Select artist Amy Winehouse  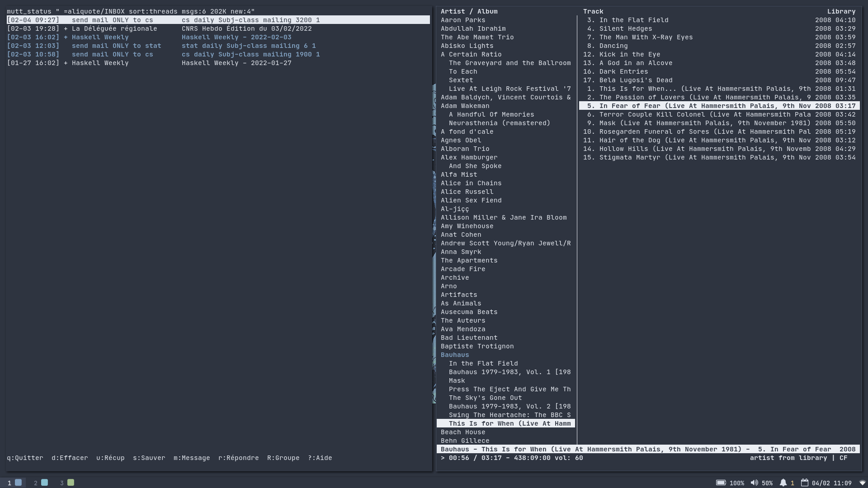coord(467,226)
